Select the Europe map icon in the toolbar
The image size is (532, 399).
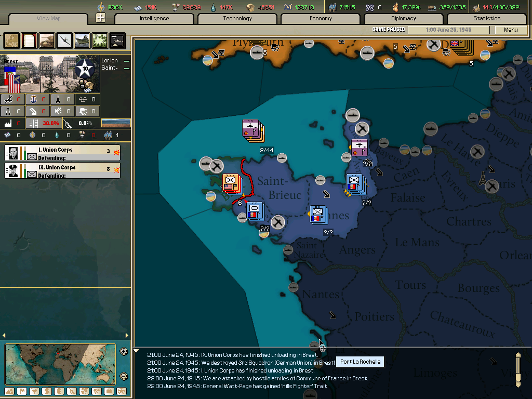(11, 40)
